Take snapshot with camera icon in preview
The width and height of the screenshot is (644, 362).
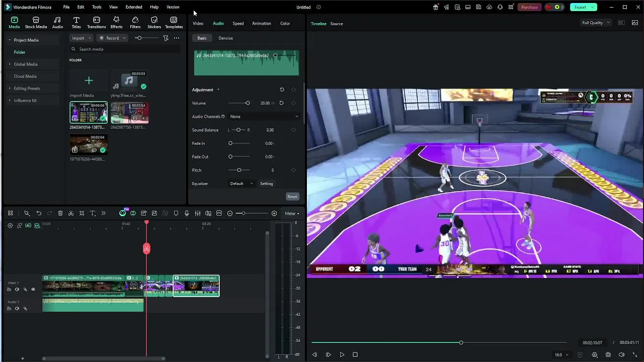[608, 354]
